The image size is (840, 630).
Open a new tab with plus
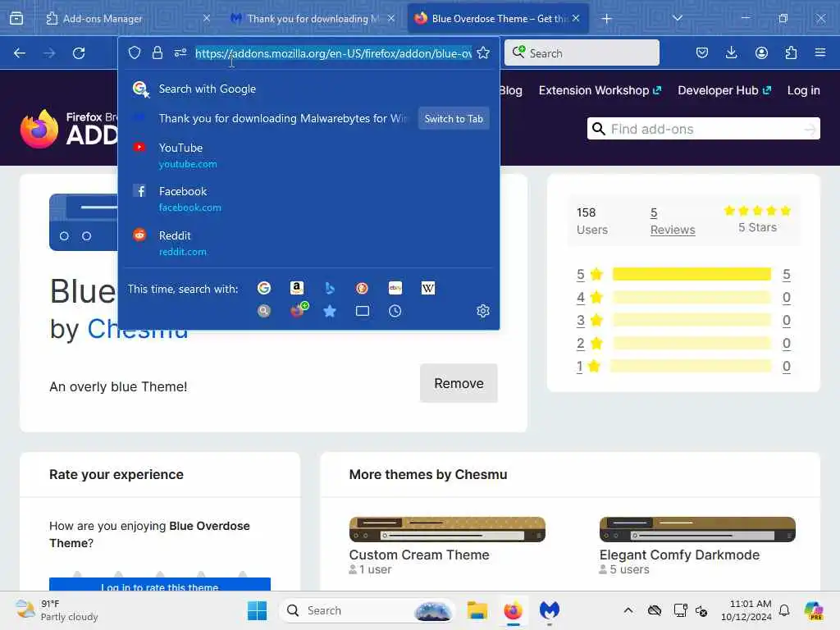(606, 19)
